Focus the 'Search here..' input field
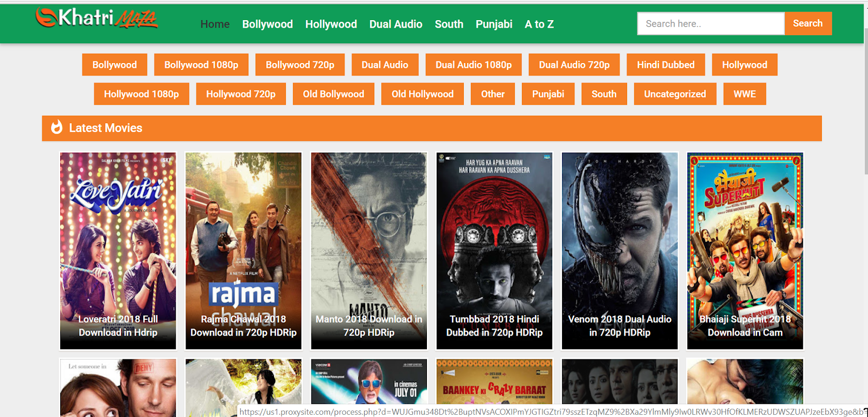This screenshot has height=417, width=868. 711,23
